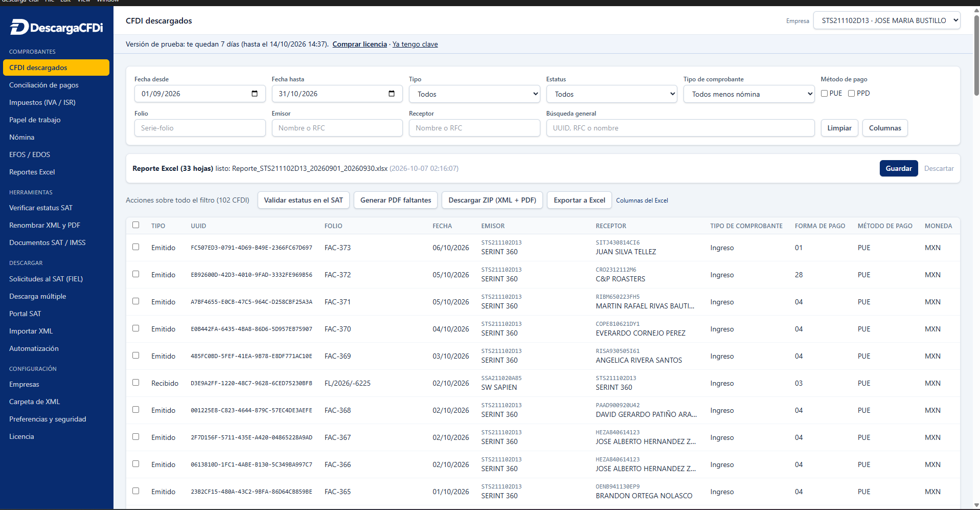
Task: Click the FECHA column header
Action: pos(442,226)
